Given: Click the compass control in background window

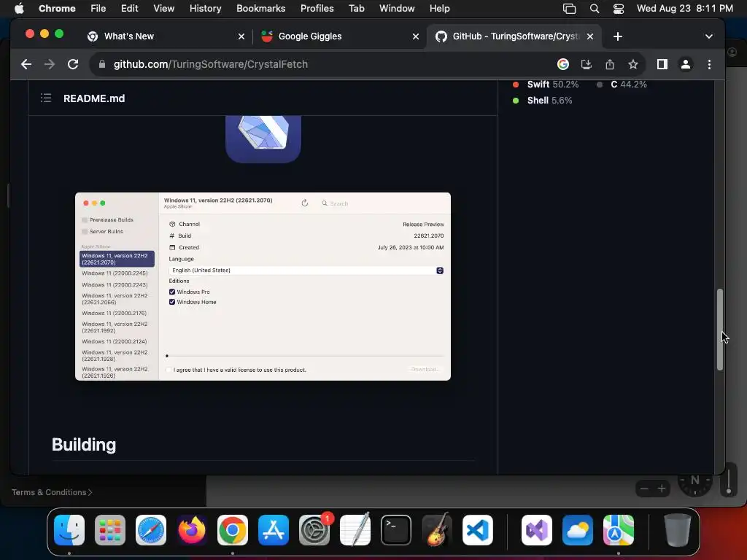Looking at the screenshot, I should point(695,483).
